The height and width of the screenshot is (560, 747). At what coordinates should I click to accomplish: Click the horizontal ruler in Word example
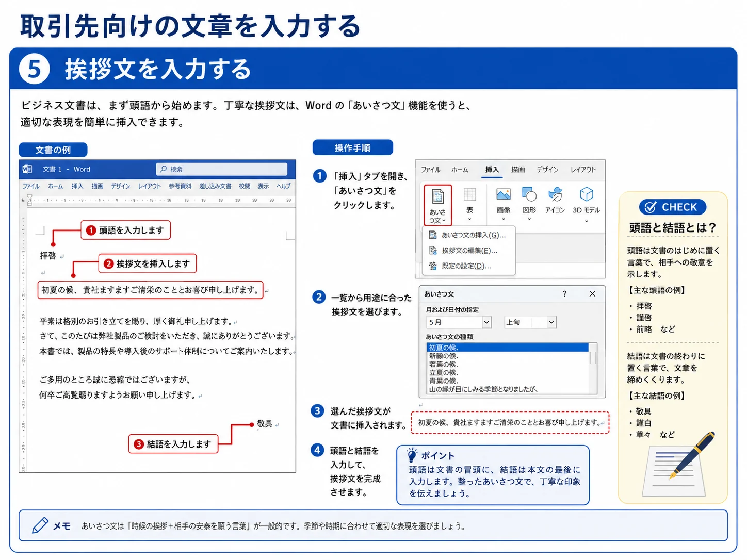pos(161,200)
